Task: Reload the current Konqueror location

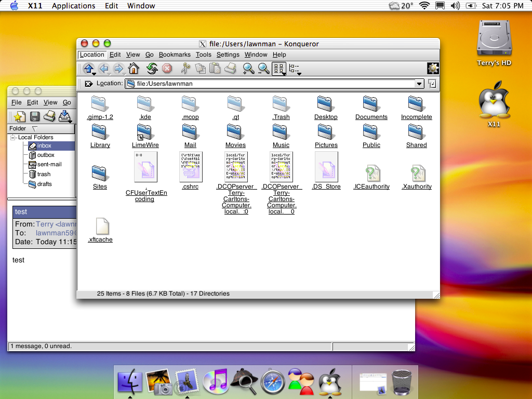Action: (152, 69)
